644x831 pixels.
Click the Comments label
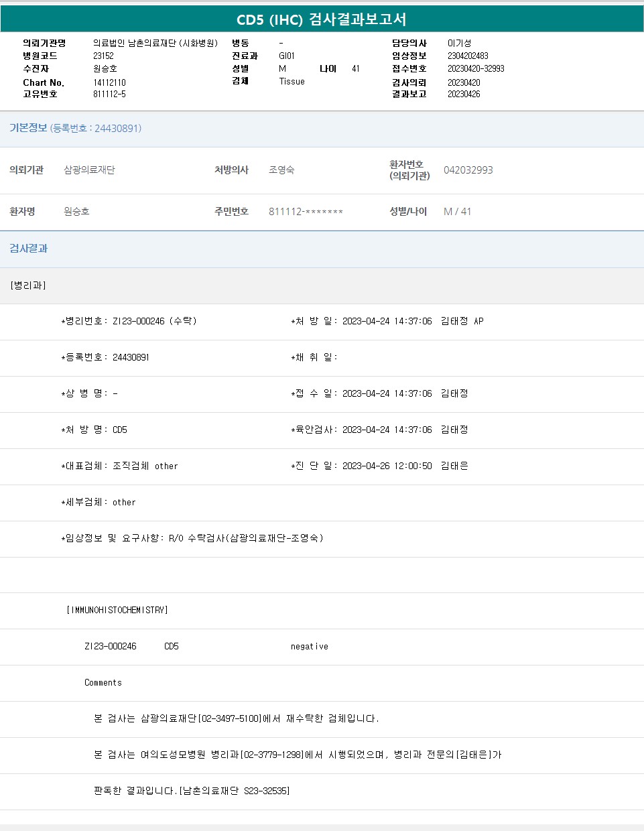coord(103,683)
